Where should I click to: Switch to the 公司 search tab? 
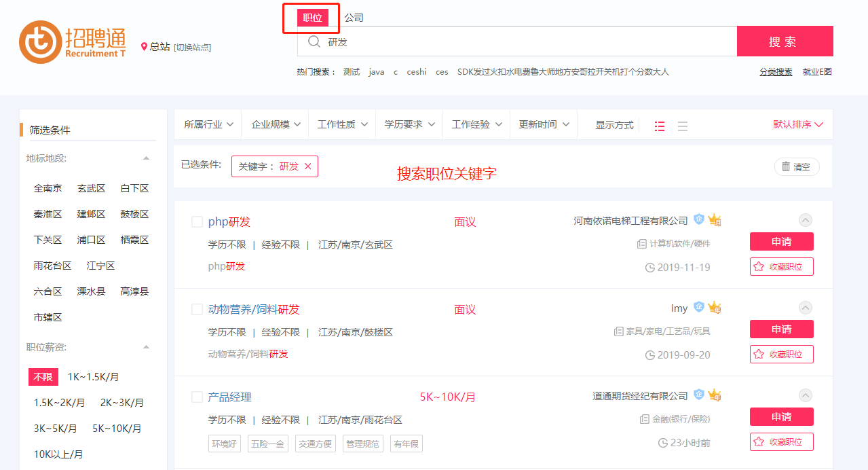coord(354,18)
